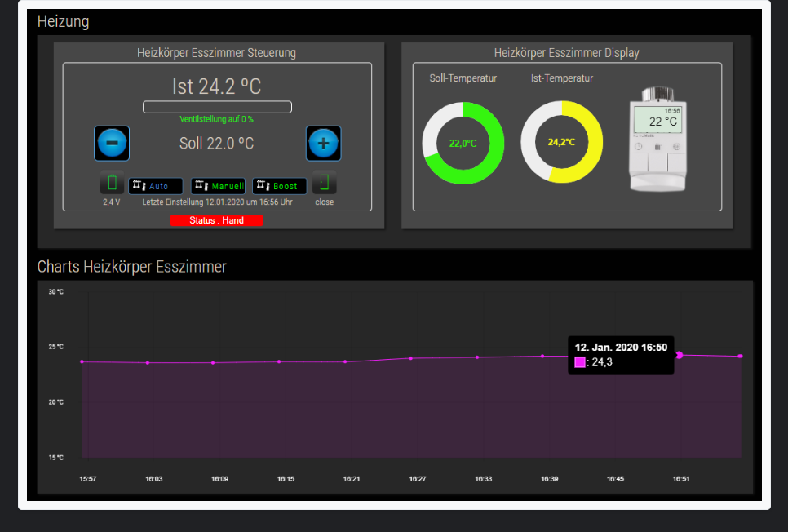Click the red Status : Hand label
This screenshot has width=788, height=532.
[x=217, y=220]
